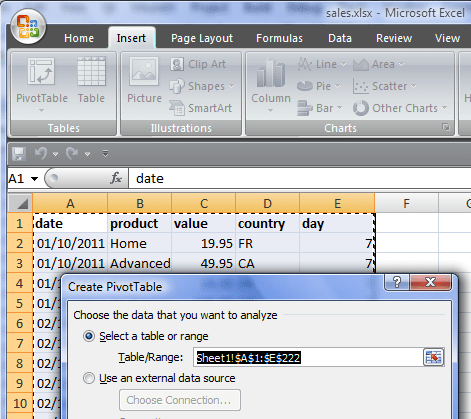Click cell containing CA
This screenshot has height=419, width=471.
[267, 263]
